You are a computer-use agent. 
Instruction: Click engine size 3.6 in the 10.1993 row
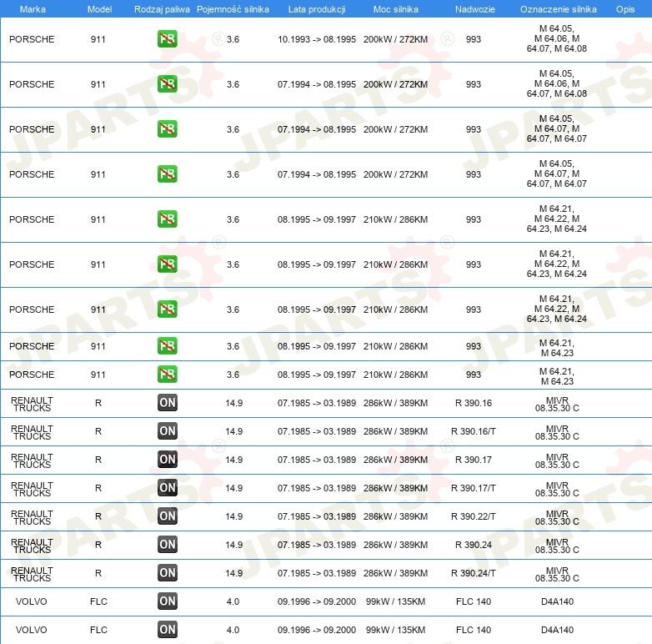click(x=233, y=39)
